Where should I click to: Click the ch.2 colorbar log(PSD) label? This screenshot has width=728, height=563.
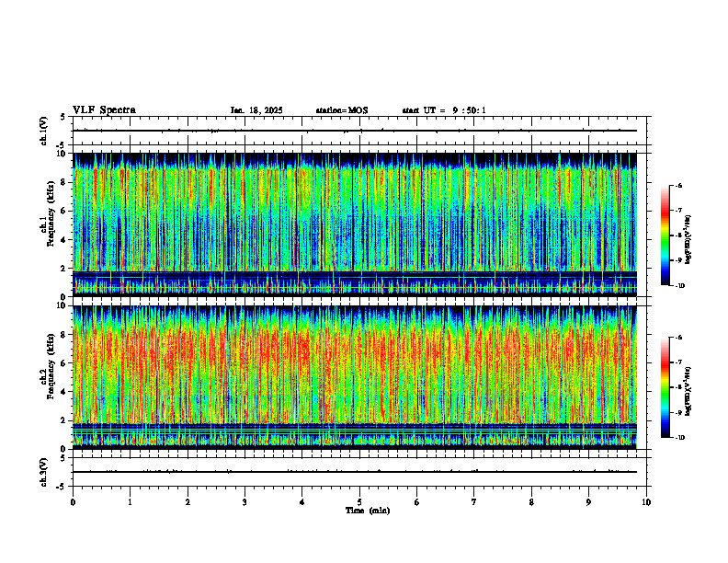pos(688,391)
